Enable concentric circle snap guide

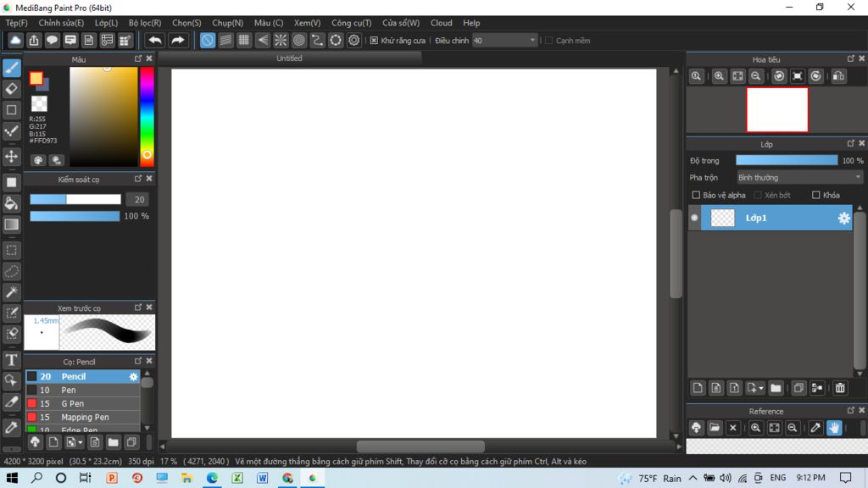(299, 41)
